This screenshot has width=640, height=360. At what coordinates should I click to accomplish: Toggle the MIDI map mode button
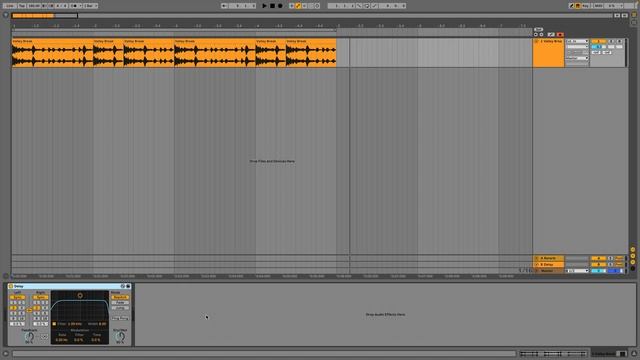point(598,6)
